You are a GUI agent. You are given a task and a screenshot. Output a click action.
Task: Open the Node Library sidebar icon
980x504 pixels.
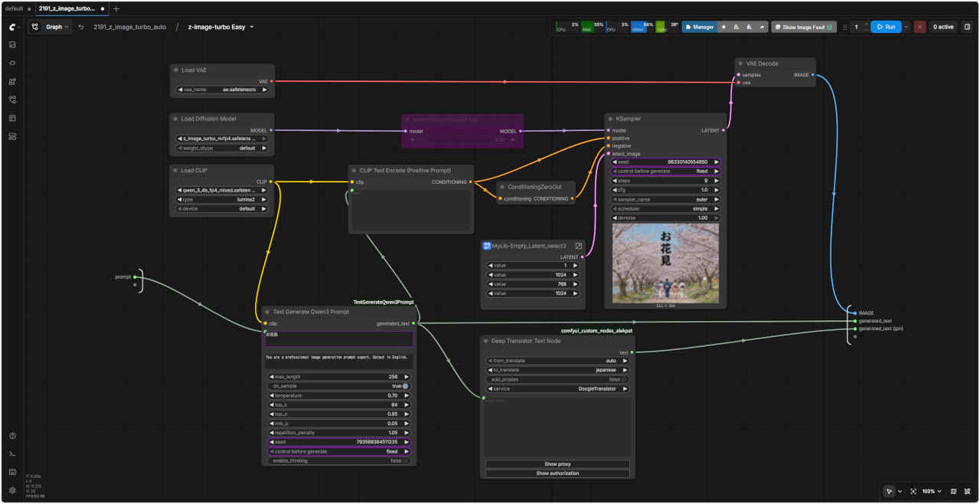pos(12,81)
